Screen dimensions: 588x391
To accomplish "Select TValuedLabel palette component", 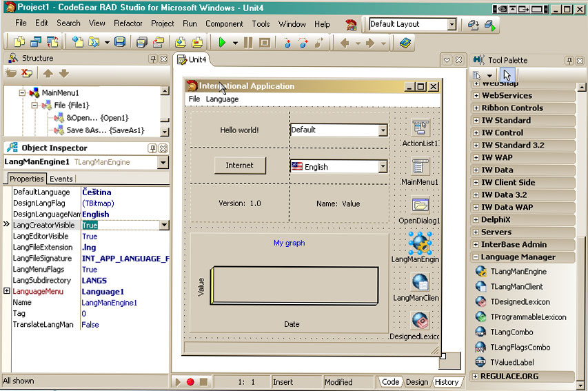I will pyautogui.click(x=511, y=362).
